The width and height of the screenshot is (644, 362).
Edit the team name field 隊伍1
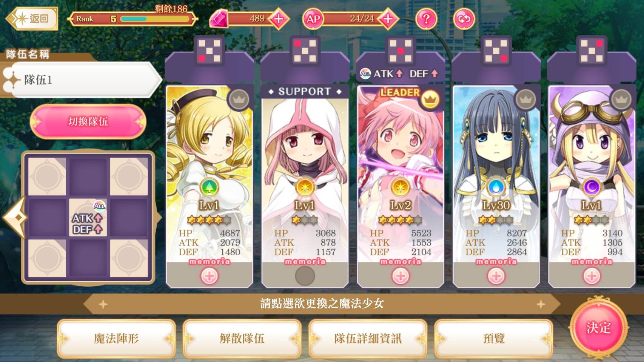pos(81,80)
